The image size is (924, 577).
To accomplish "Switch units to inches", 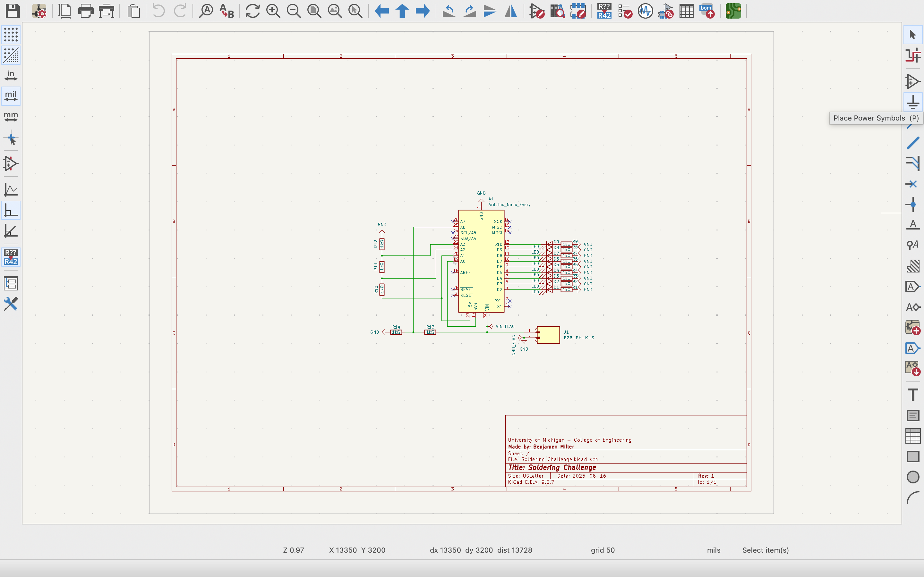I will 11,76.
